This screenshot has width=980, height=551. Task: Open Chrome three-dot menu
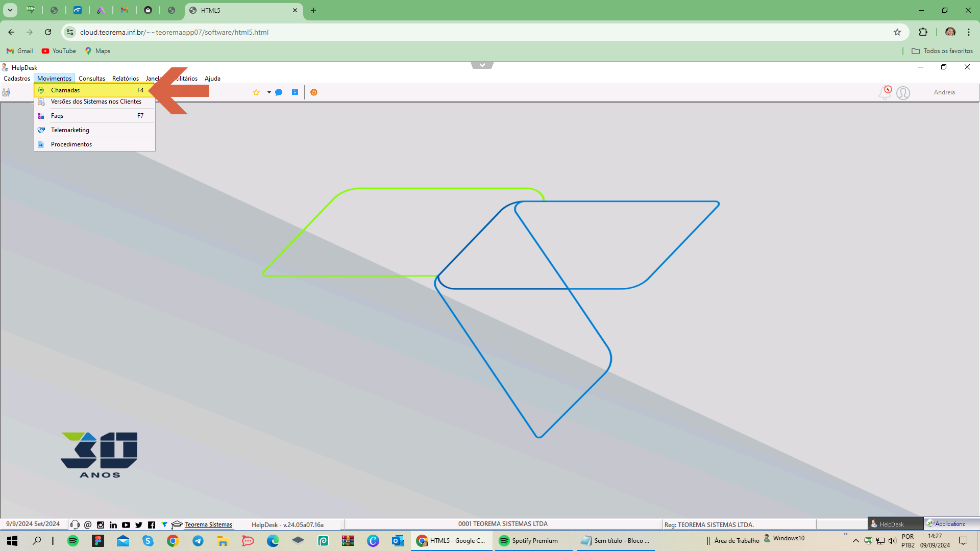[x=969, y=32]
